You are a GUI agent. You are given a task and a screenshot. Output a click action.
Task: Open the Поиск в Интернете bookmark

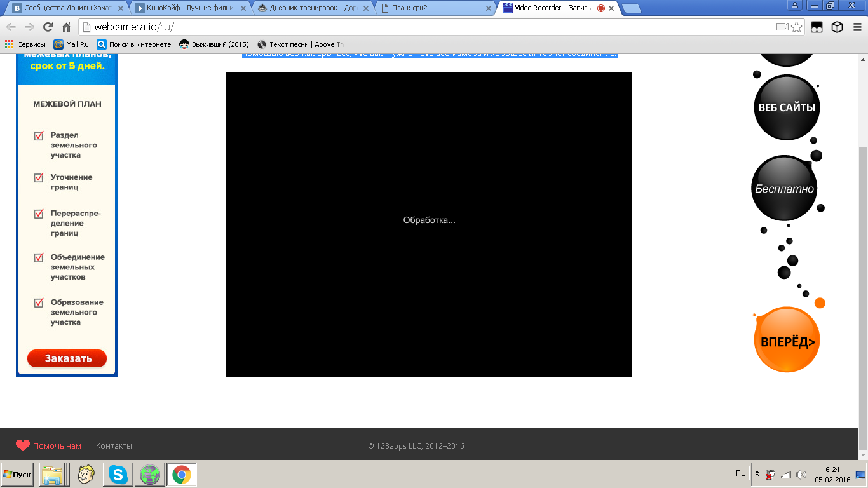click(134, 44)
